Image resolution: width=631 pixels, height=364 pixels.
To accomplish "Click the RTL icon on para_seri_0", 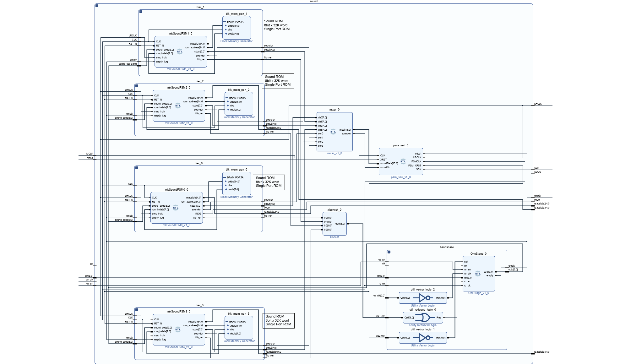I will point(403,161).
